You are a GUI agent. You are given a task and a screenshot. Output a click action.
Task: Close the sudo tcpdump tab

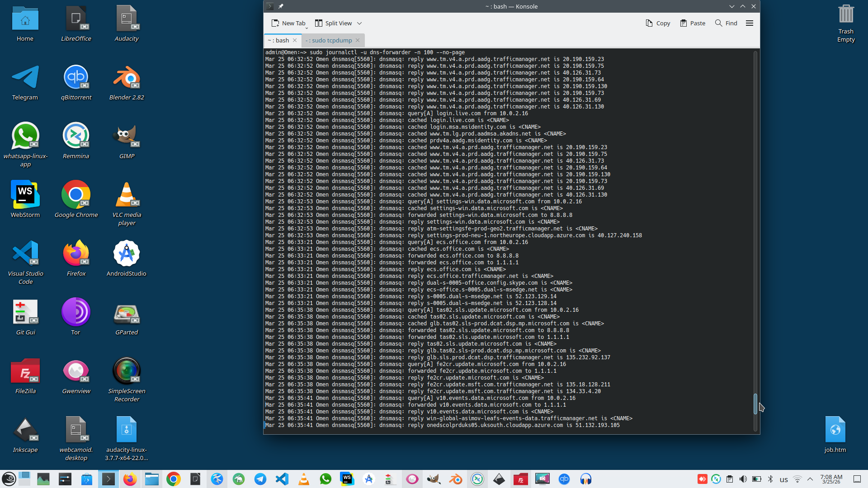[358, 40]
